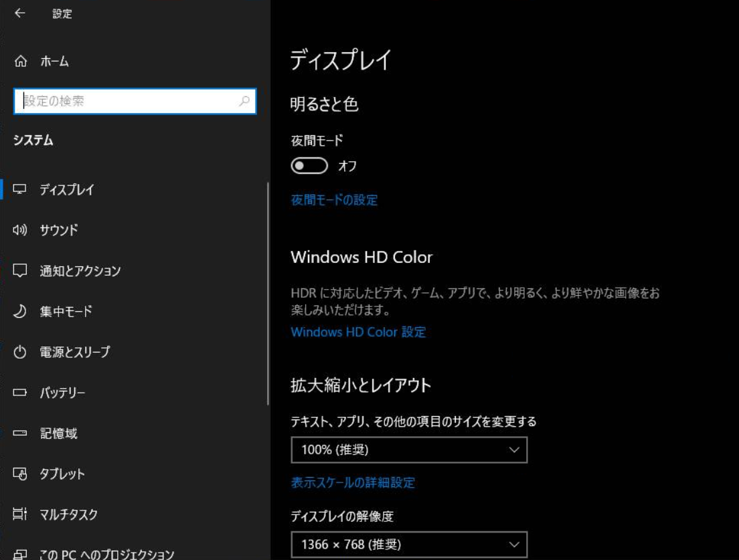This screenshot has width=739, height=560.
Task: Click the moon icon beside 集中モード
Action: point(20,311)
